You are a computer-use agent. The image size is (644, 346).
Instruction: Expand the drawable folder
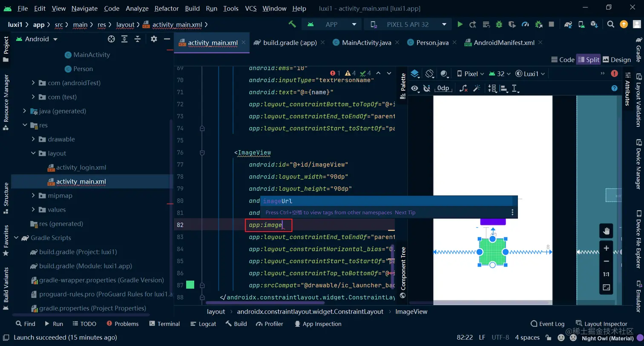[33, 139]
